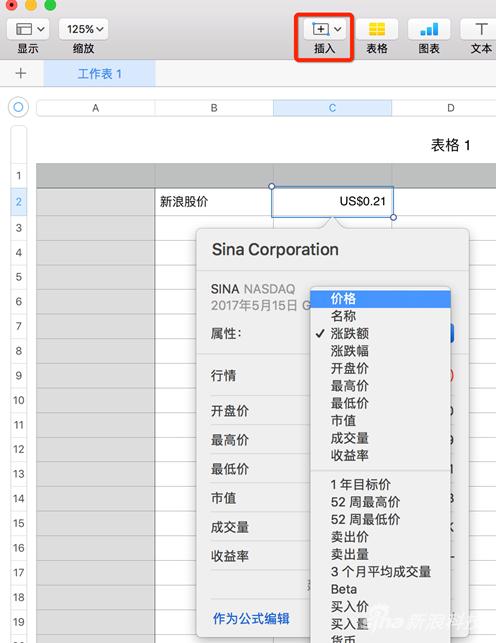
Task: Choose 涨跌幅 from the attribute menu
Action: 380,351
